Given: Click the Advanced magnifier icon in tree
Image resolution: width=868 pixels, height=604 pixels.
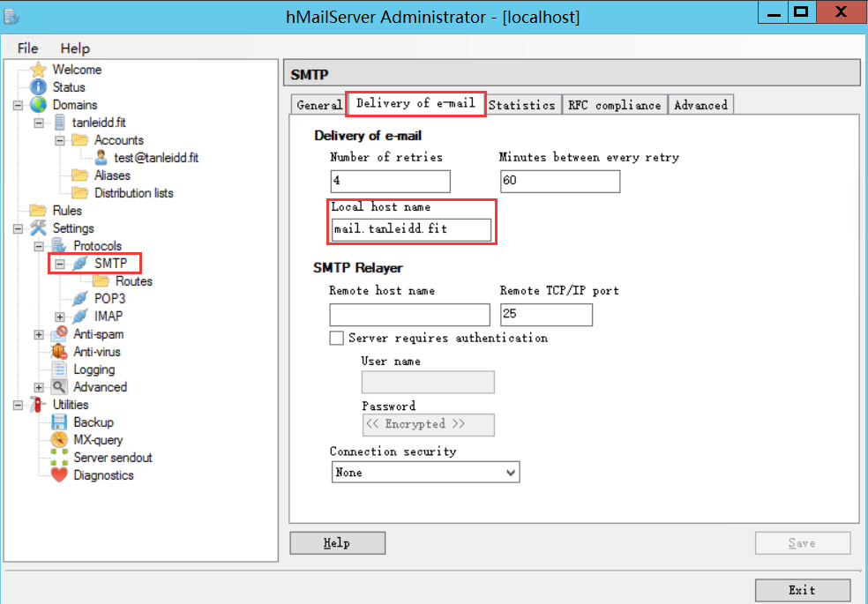Looking at the screenshot, I should click(x=59, y=387).
